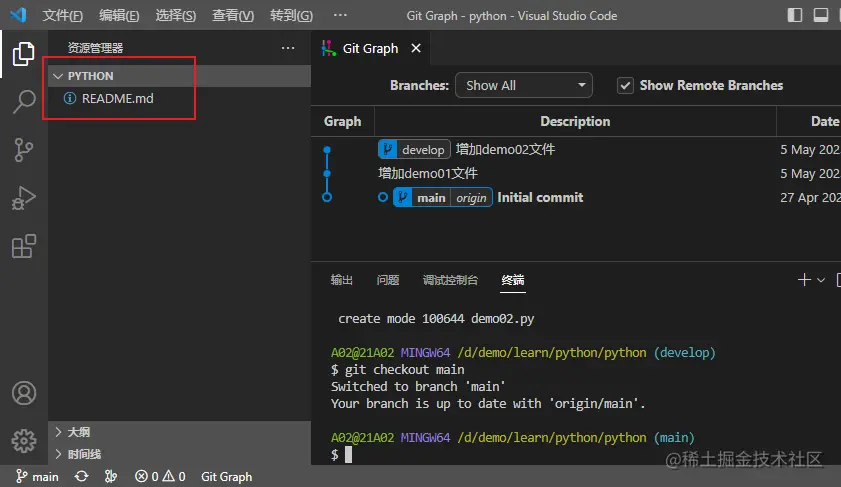
Task: Click synchronize changes icon in status bar
Action: [82, 476]
